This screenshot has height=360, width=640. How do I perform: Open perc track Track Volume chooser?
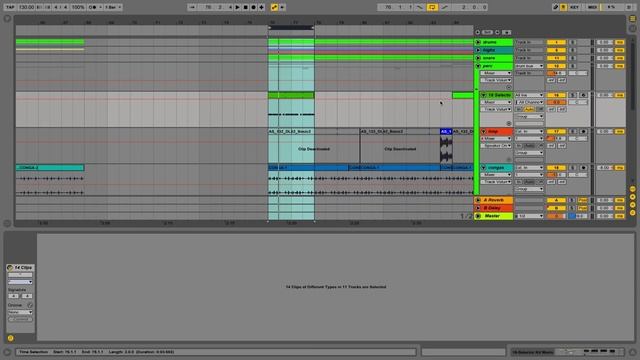496,80
